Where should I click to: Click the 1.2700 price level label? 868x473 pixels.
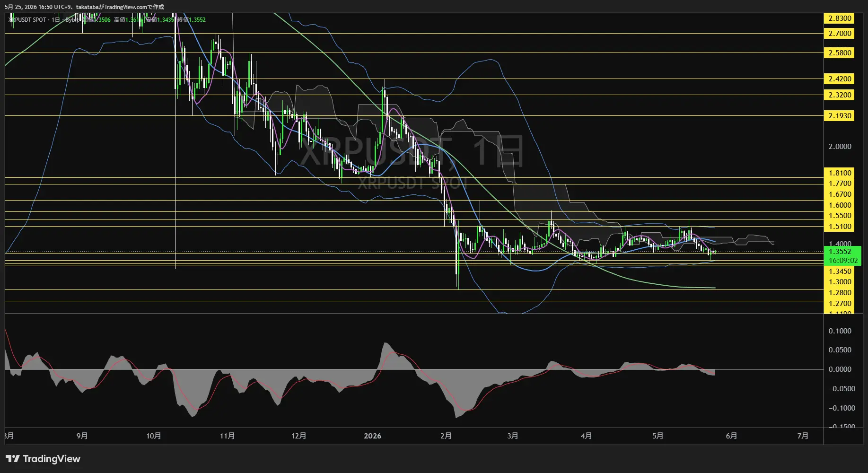(x=840, y=304)
